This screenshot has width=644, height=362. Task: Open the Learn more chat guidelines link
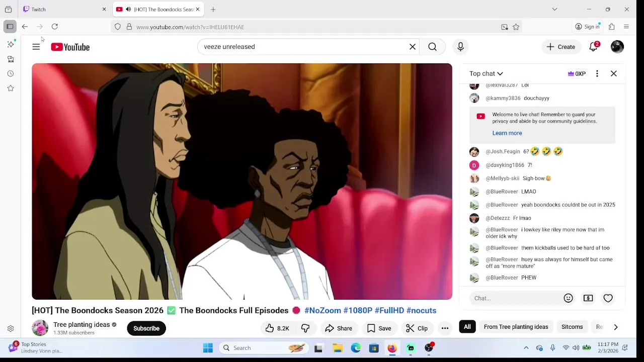[507, 133]
